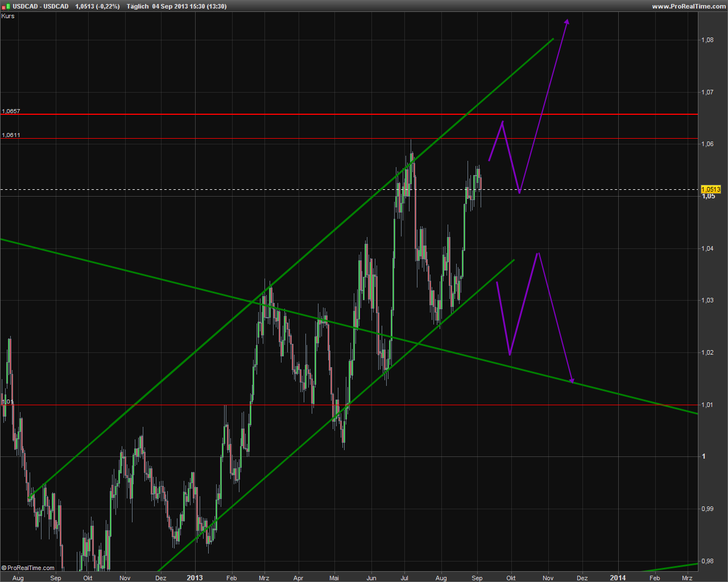Image resolution: width=728 pixels, height=582 pixels.
Task: Open the www.ProRealTime.com link
Action: [x=688, y=6]
